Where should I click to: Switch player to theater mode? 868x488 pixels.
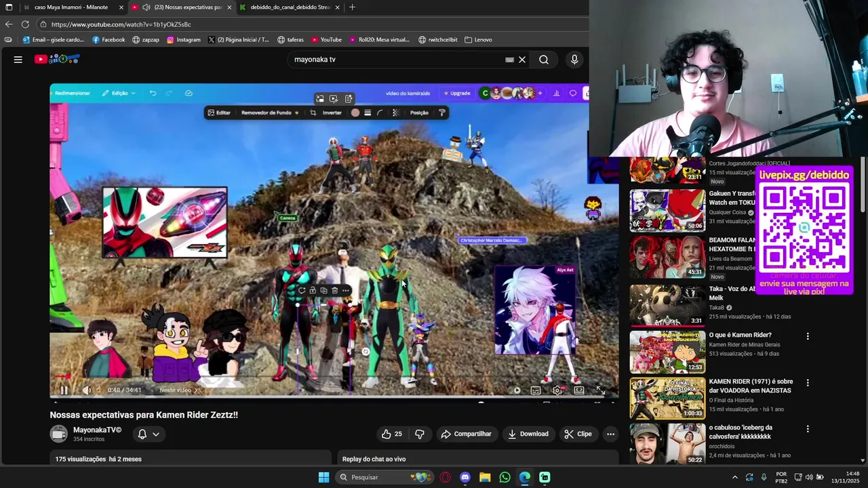pos(579,390)
